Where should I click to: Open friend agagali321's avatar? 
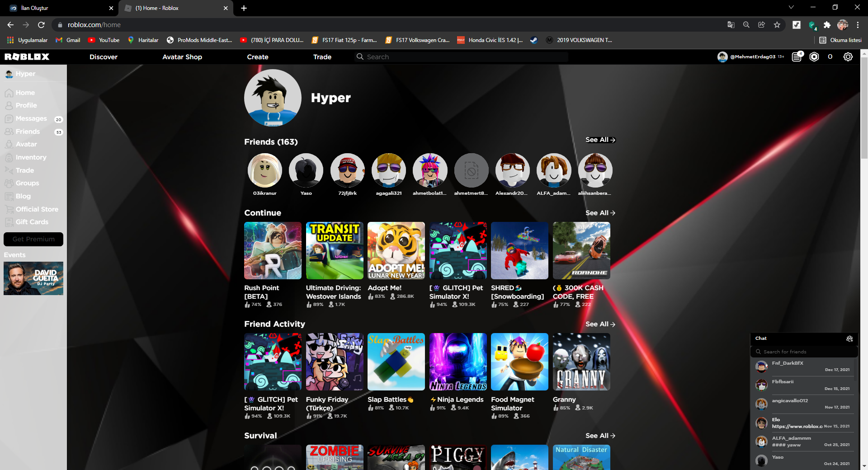(389, 170)
